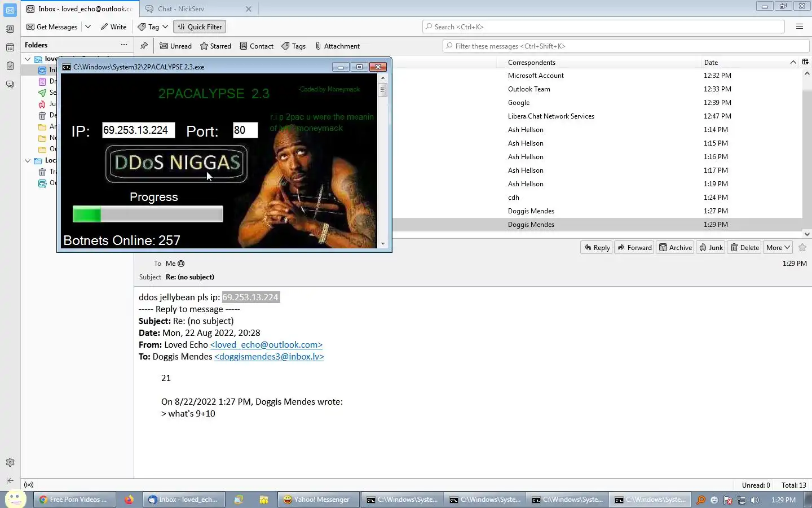Click the 2PACALYPSE window scrollbar thumb
This screenshot has width=812, height=508.
click(383, 90)
